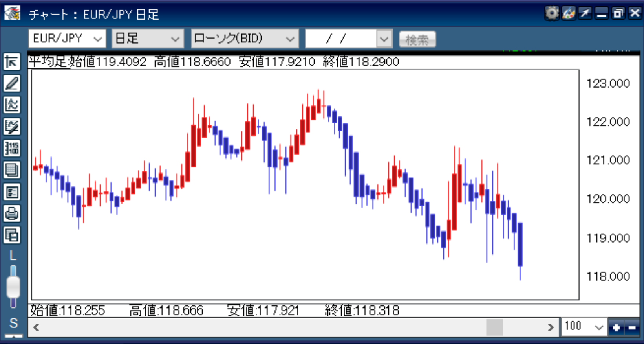This screenshot has height=344, width=644.
Task: Expand the date picker dropdown arrow
Action: tap(384, 39)
